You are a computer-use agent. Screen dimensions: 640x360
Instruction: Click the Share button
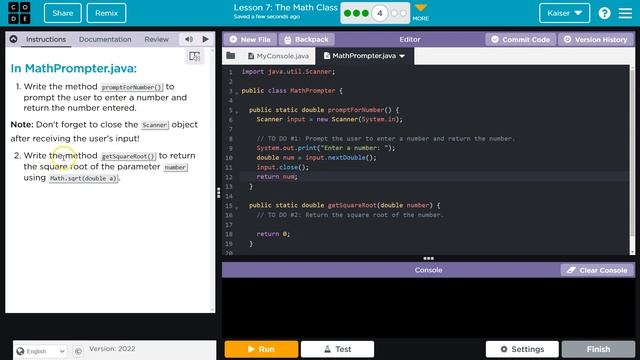pos(63,13)
